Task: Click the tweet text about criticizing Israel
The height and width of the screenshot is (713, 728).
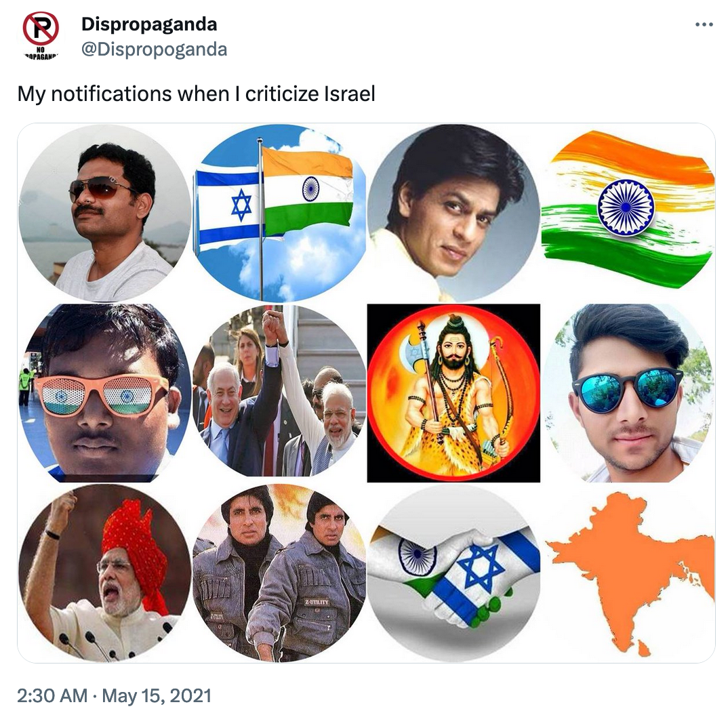Action: pyautogui.click(x=196, y=94)
